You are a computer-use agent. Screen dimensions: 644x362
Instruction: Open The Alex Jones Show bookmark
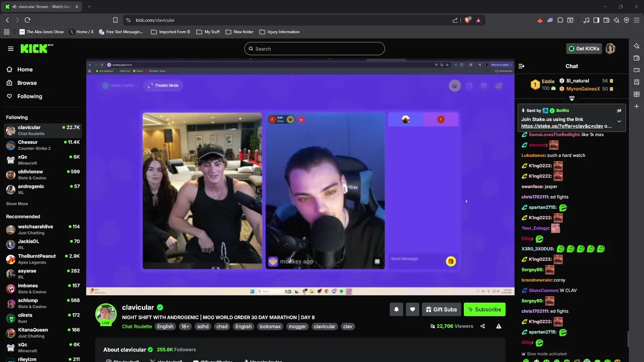pyautogui.click(x=41, y=32)
